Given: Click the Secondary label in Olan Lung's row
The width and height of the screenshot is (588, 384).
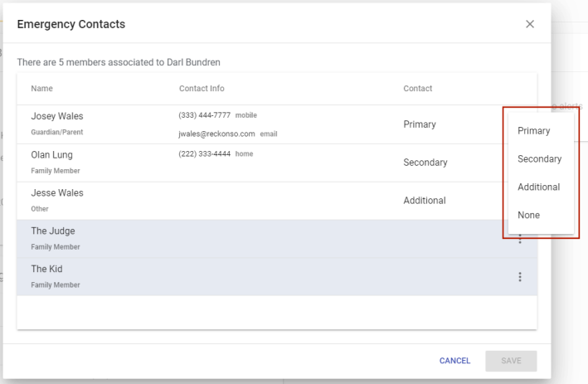Looking at the screenshot, I should click(425, 163).
